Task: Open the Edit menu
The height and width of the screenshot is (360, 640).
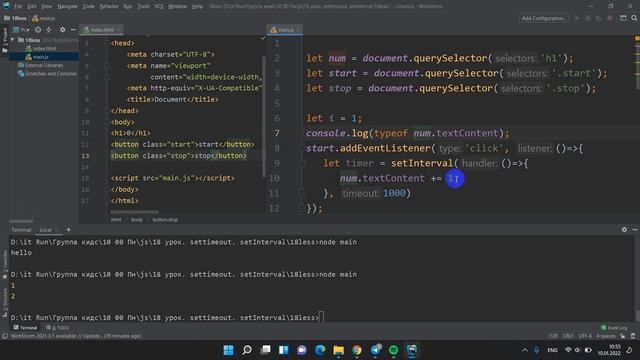Action: pos(31,6)
